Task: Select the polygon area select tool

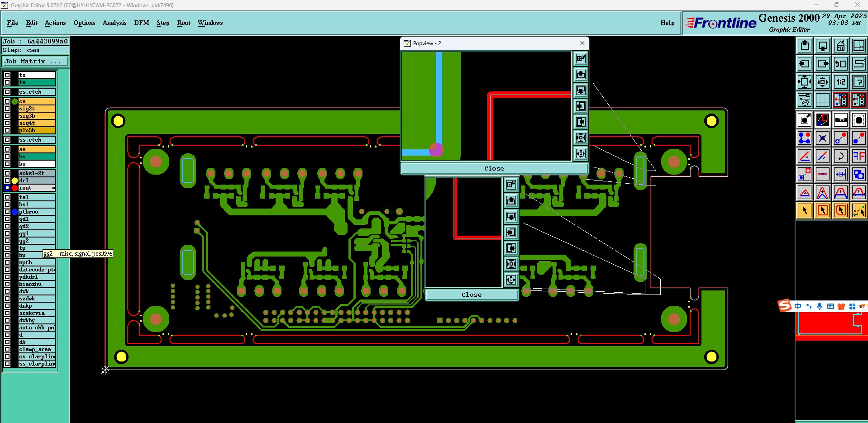Action: (x=841, y=210)
